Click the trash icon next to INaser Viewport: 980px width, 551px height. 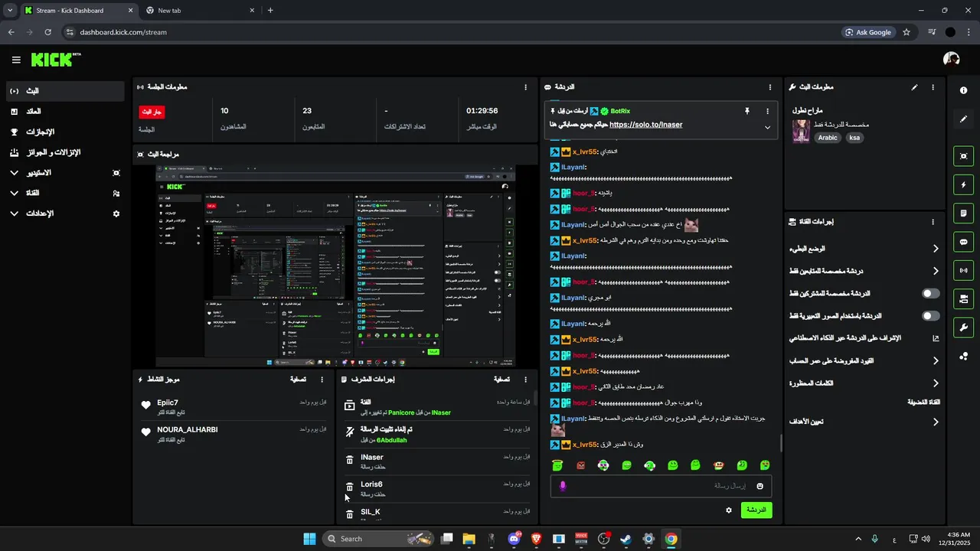click(350, 460)
